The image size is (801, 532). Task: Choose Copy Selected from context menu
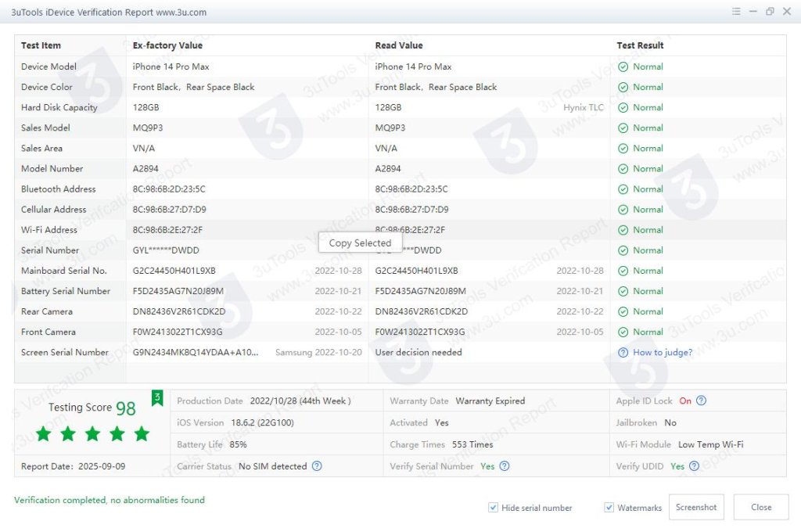click(x=360, y=243)
